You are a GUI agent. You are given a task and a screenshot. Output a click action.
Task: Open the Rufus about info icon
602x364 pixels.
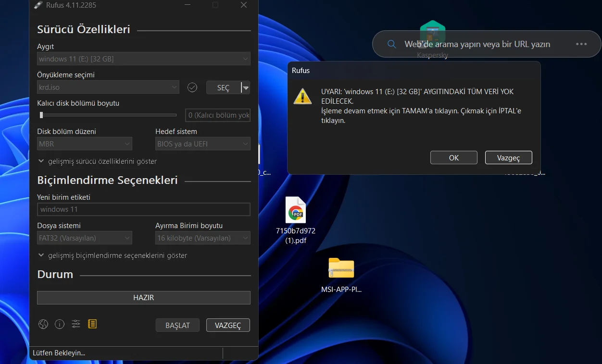[x=60, y=324]
